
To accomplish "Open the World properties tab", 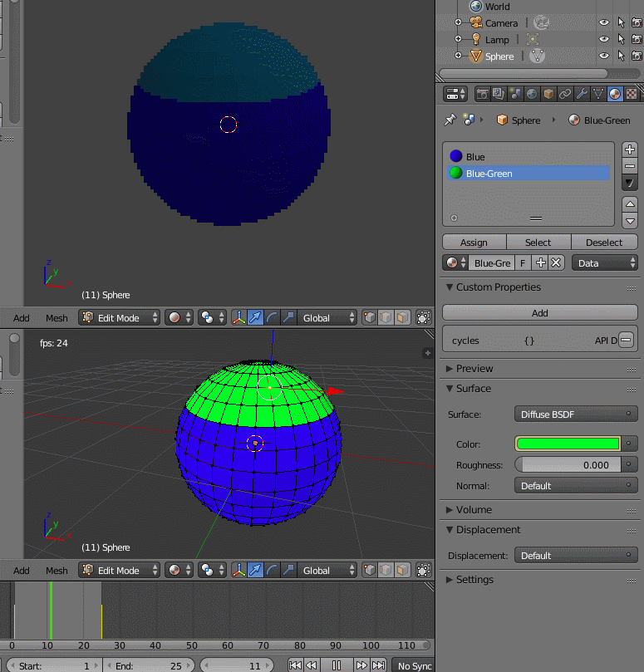I will point(532,94).
